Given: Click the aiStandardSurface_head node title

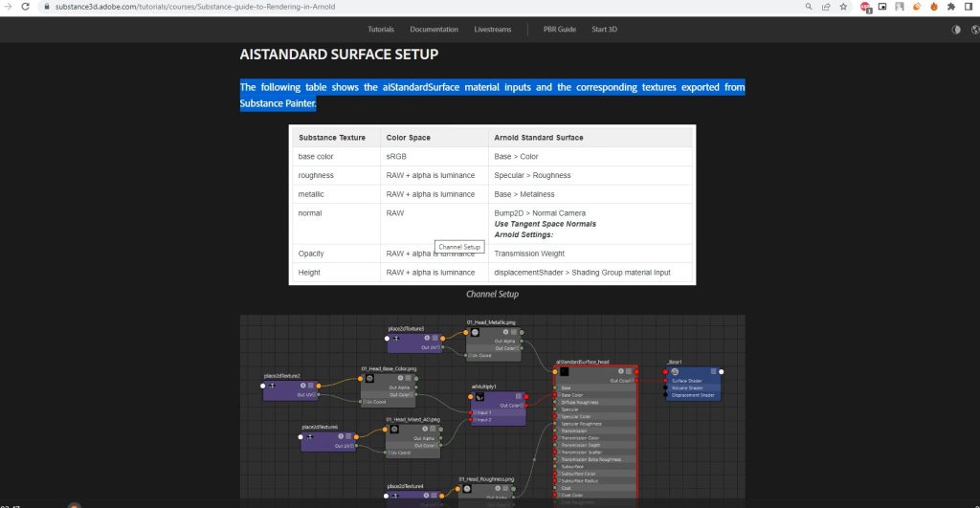Looking at the screenshot, I should 583,363.
